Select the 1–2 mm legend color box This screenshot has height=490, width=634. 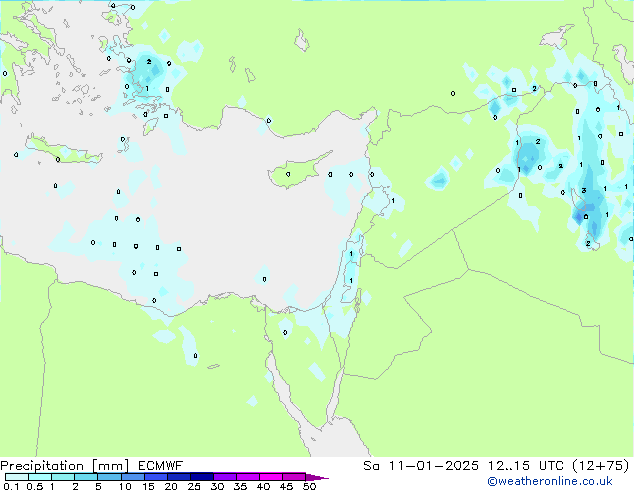63,477
